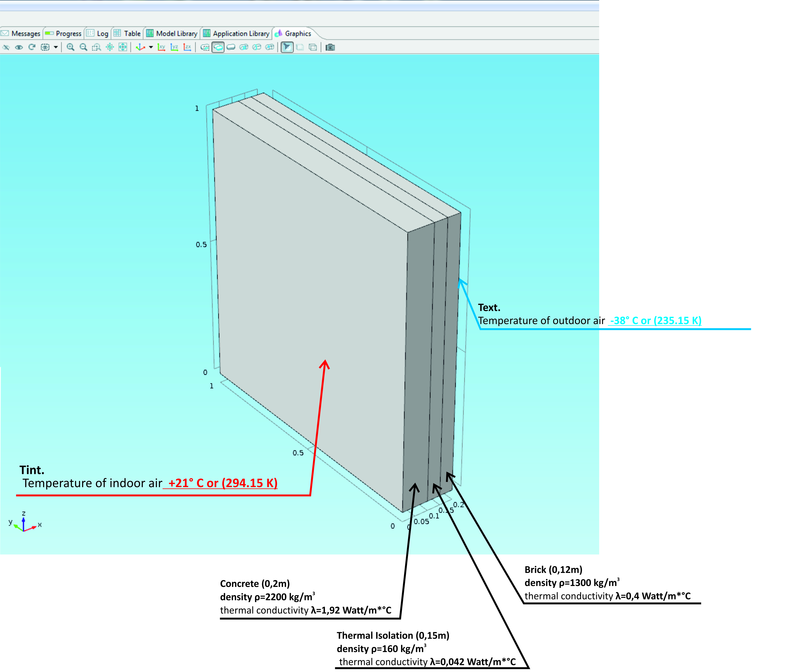
Task: Switch to the YZ plane view
Action: point(174,47)
